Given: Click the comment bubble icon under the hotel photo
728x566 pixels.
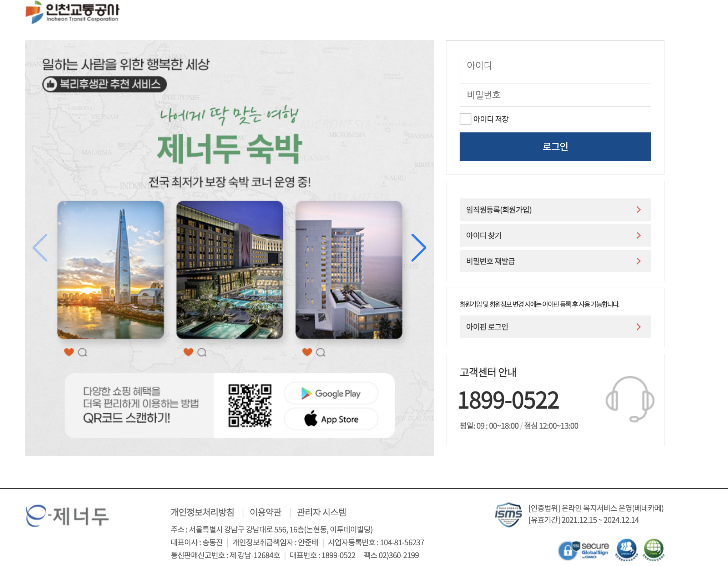Looking at the screenshot, I should point(202,352).
